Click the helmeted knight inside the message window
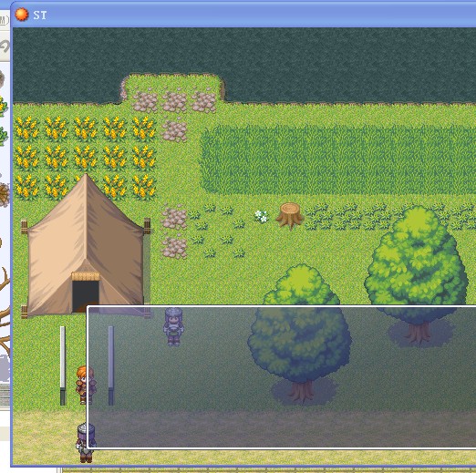This screenshot has width=476, height=473. click(173, 326)
